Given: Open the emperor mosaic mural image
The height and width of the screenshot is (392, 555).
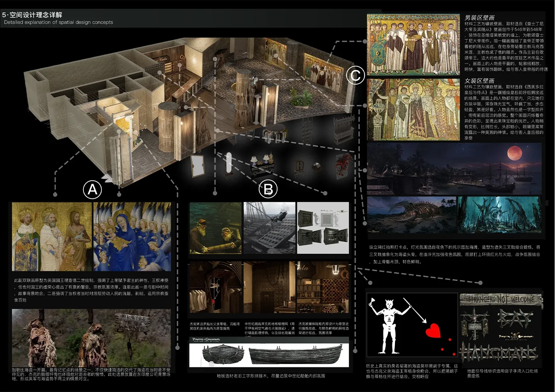Looking at the screenshot, I should click(x=413, y=45).
